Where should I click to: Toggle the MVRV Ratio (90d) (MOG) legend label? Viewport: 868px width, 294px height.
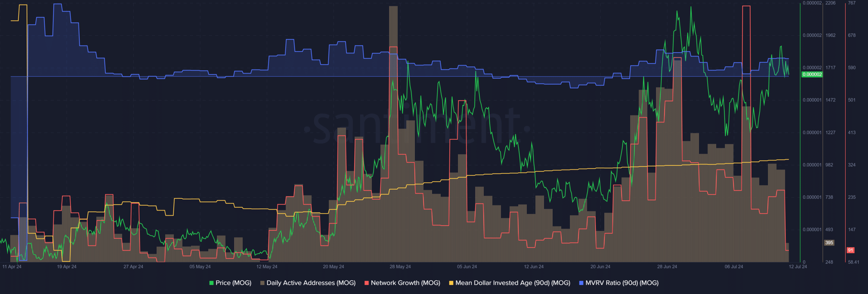622,283
